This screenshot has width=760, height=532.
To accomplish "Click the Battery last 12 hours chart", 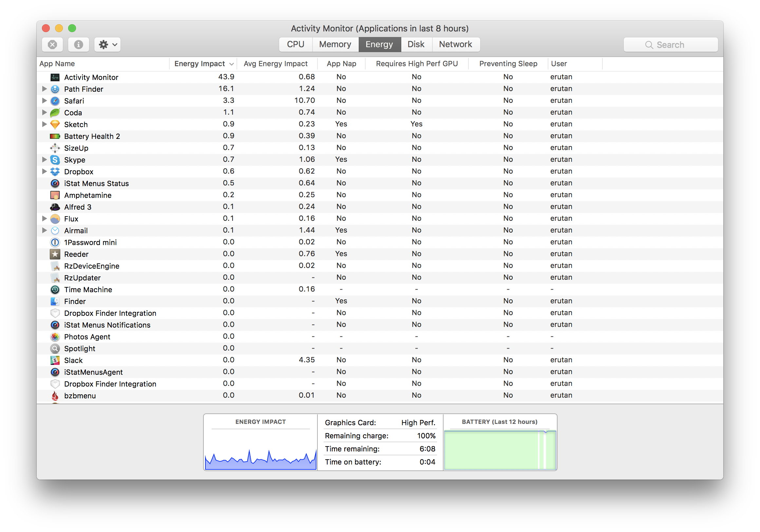I will pyautogui.click(x=500, y=449).
